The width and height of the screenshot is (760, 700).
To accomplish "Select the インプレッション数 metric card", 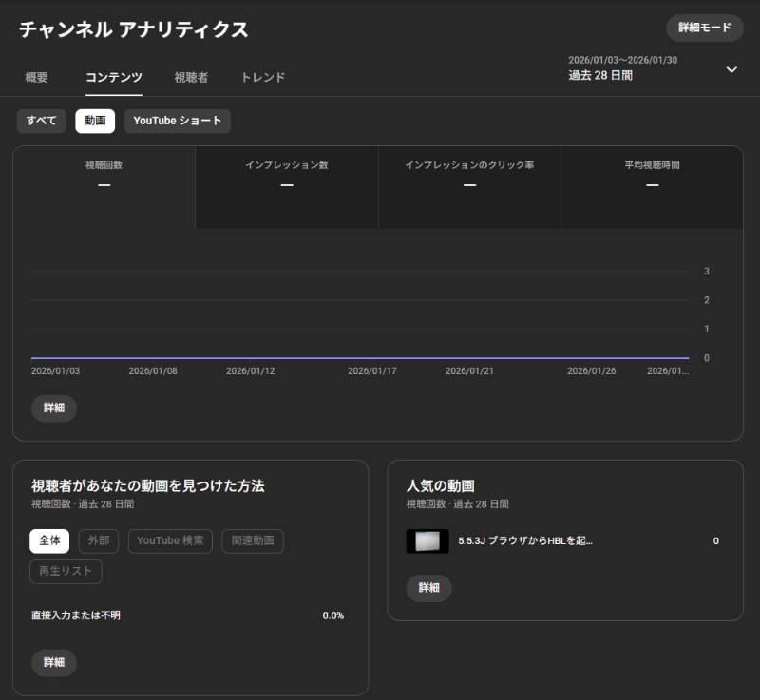I will pyautogui.click(x=287, y=187).
